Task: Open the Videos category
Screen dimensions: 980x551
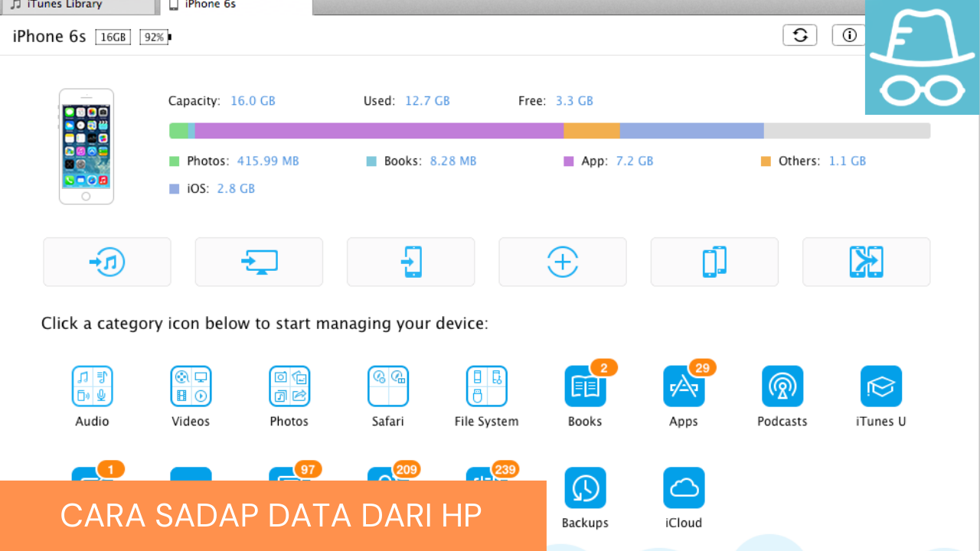Action: [191, 386]
